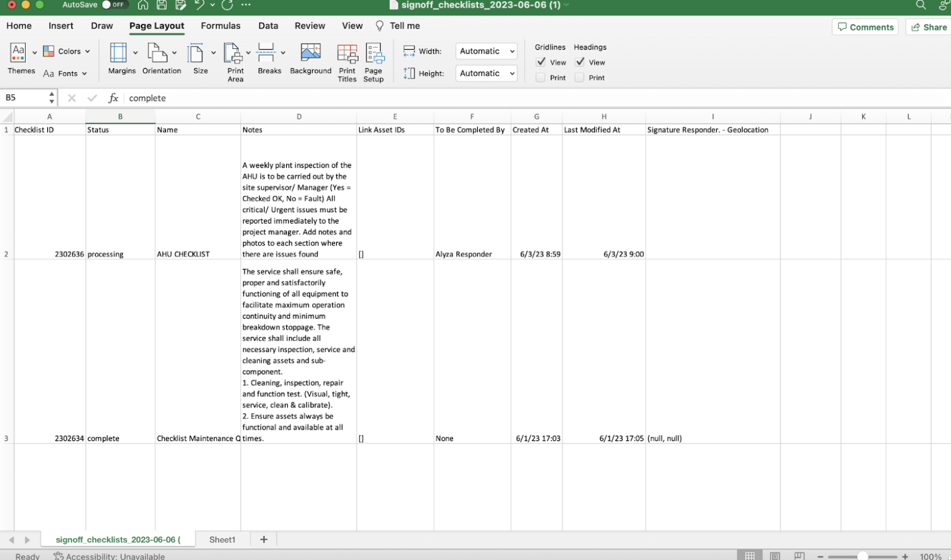The width and height of the screenshot is (951, 560).
Task: Confirm formula bar entry checkmark
Action: [92, 98]
